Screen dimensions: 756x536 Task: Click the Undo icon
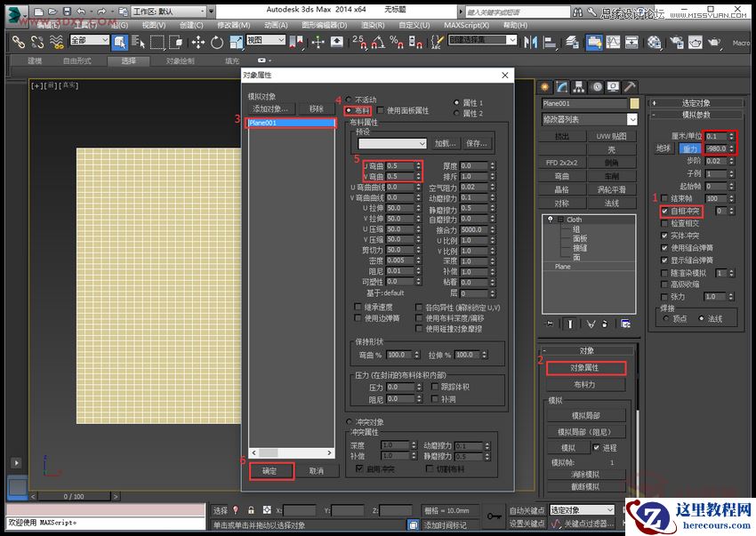point(80,12)
